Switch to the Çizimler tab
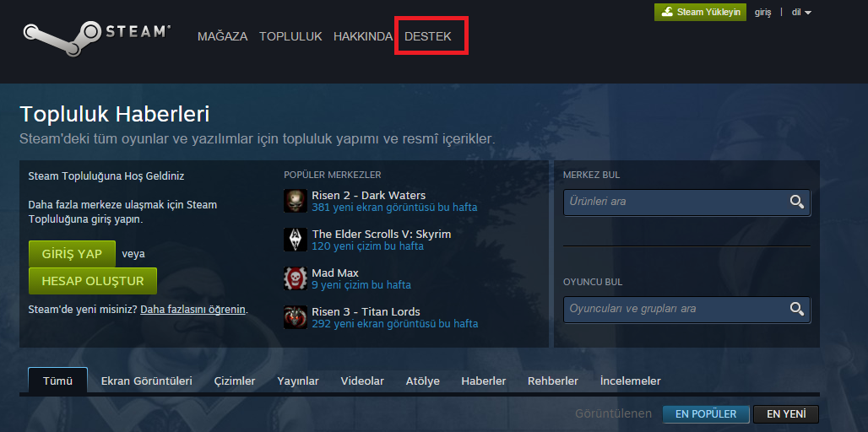 click(235, 381)
